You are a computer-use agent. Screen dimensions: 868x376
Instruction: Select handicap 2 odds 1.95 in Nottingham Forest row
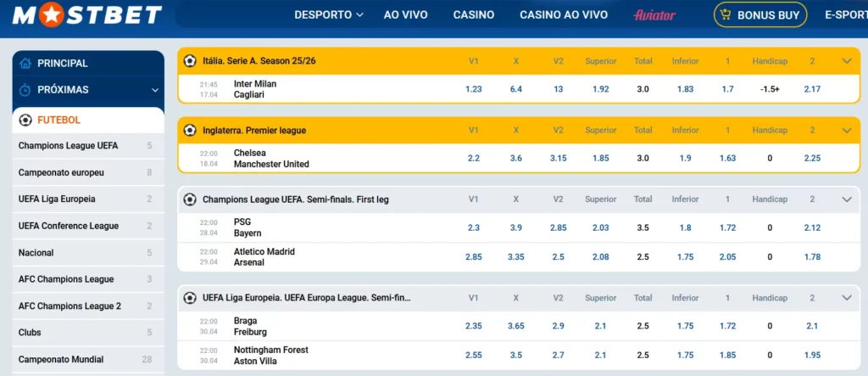click(812, 356)
